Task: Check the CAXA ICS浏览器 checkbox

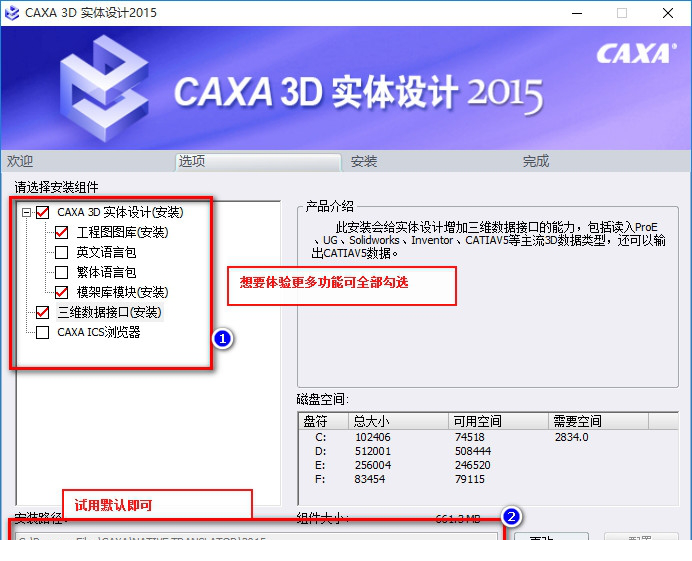Action: tap(42, 332)
